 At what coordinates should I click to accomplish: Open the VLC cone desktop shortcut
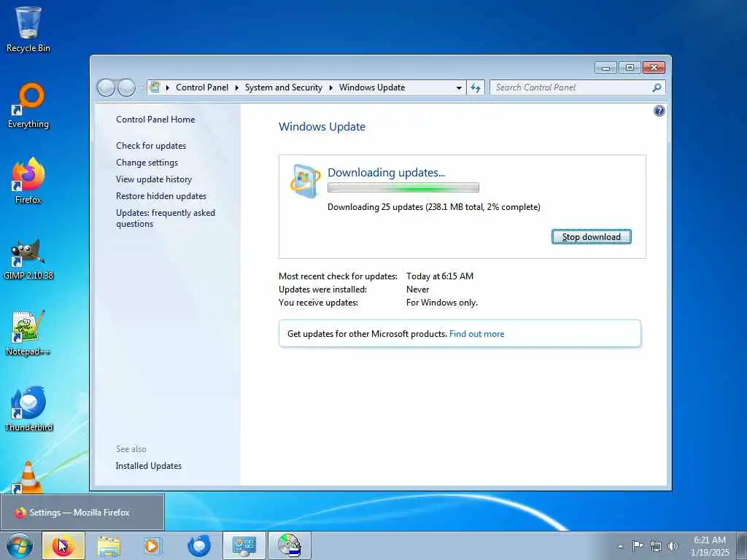(x=27, y=477)
